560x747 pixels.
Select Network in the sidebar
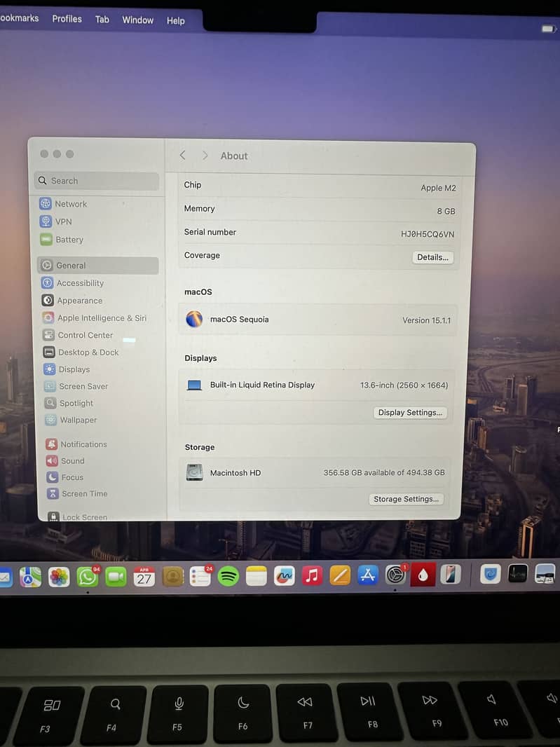click(x=71, y=204)
